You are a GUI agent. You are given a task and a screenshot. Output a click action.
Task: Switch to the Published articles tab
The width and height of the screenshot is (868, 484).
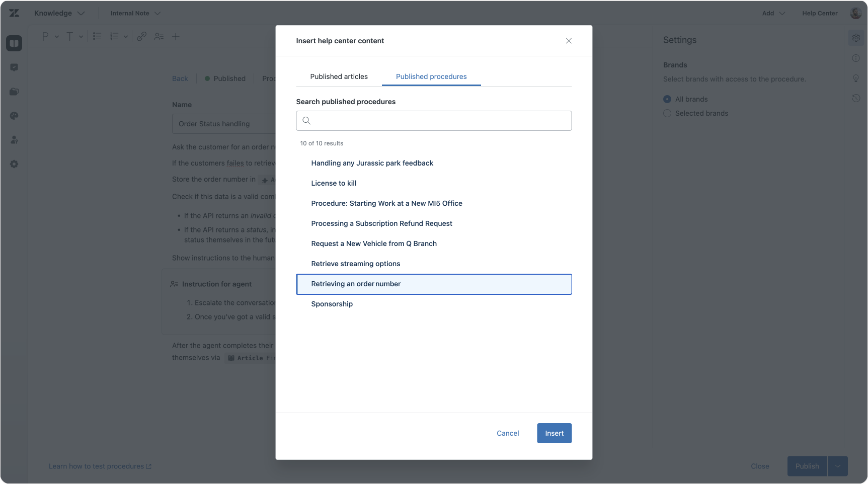[x=339, y=76]
